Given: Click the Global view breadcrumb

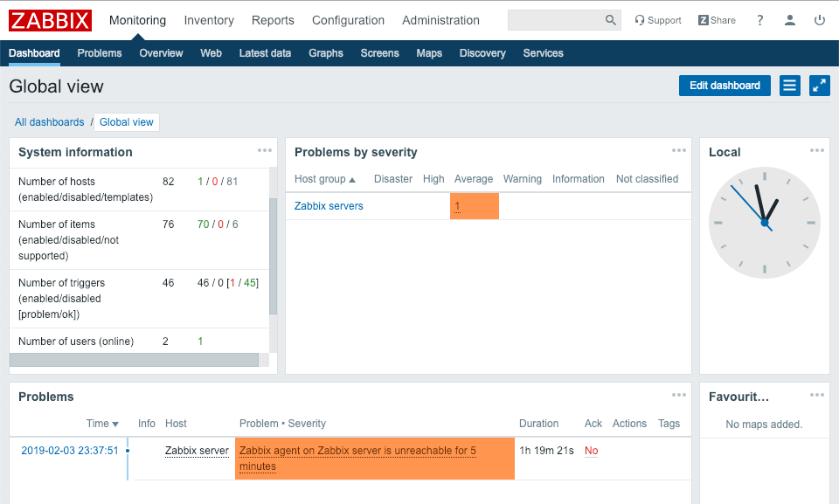Looking at the screenshot, I should tap(126, 122).
